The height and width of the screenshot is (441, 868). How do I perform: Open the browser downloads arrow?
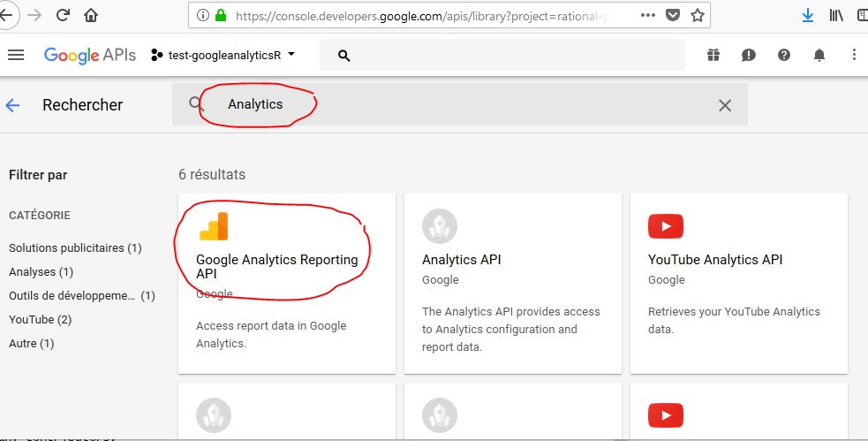[808, 16]
